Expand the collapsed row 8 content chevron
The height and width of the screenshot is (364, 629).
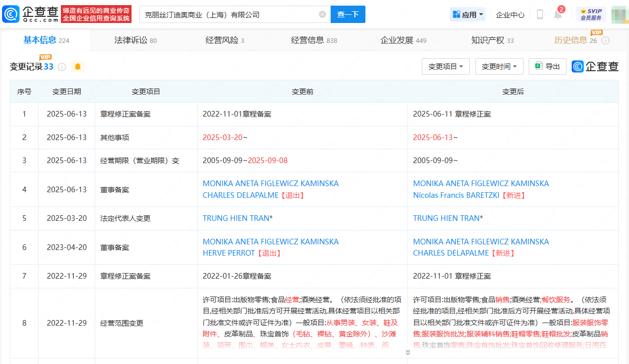[407, 352]
